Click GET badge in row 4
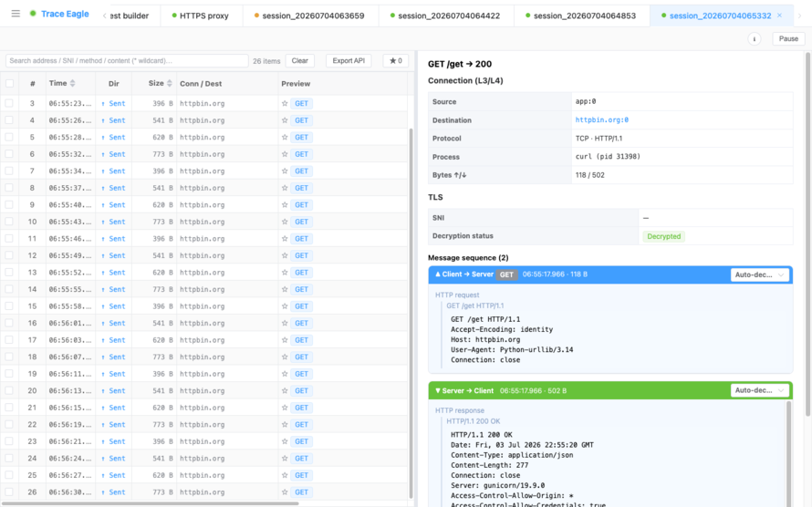812x507 pixels. 301,120
